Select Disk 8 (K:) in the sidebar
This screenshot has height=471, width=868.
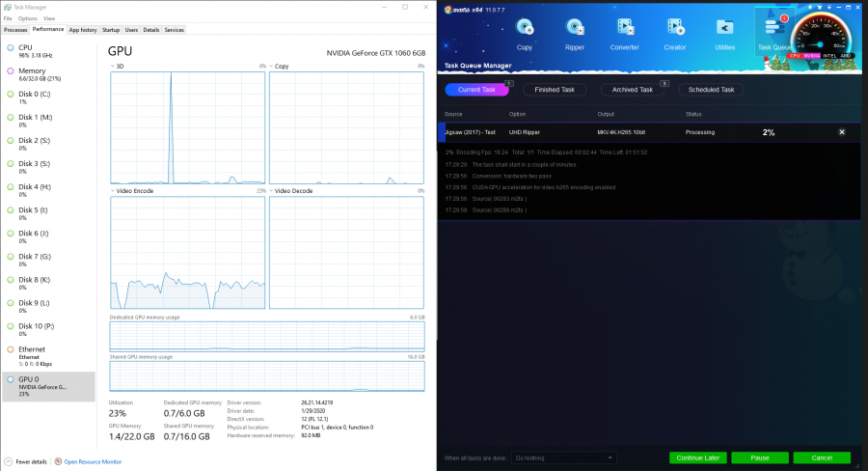pos(49,284)
